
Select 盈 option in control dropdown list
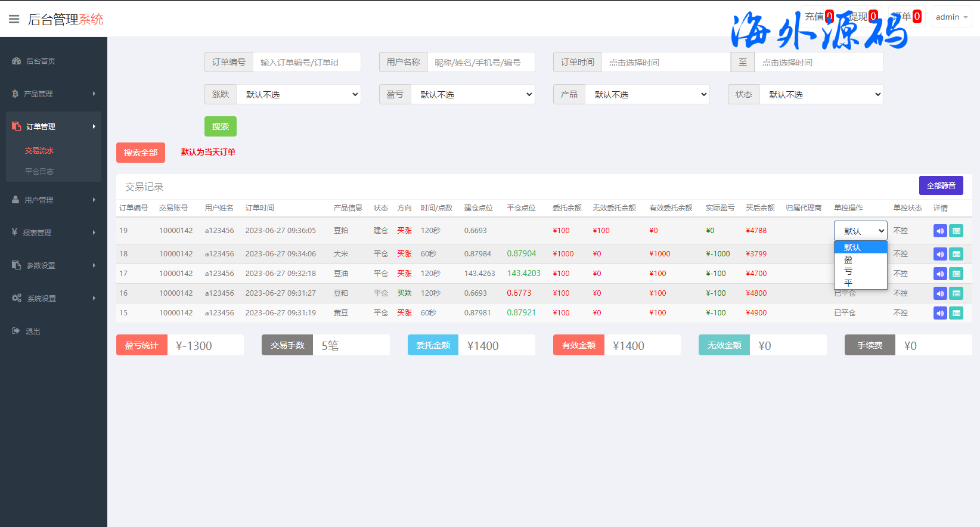[x=848, y=260]
